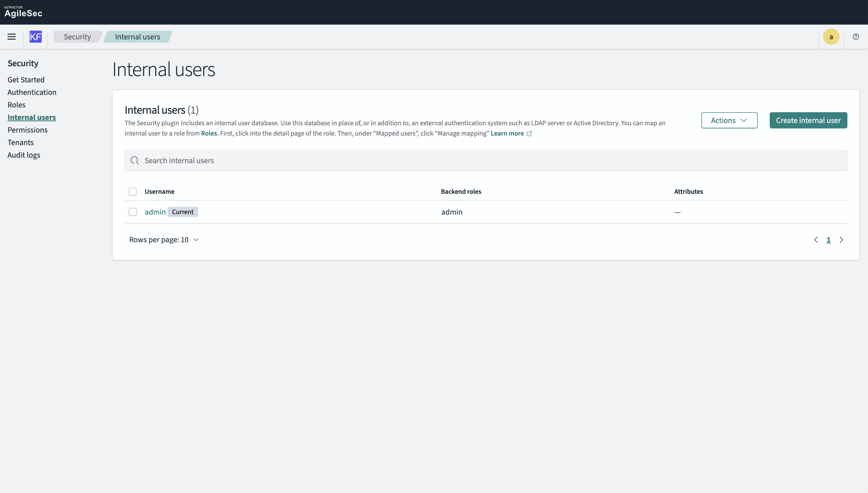The height and width of the screenshot is (493, 868).
Task: Click Create internal user button
Action: coord(808,120)
